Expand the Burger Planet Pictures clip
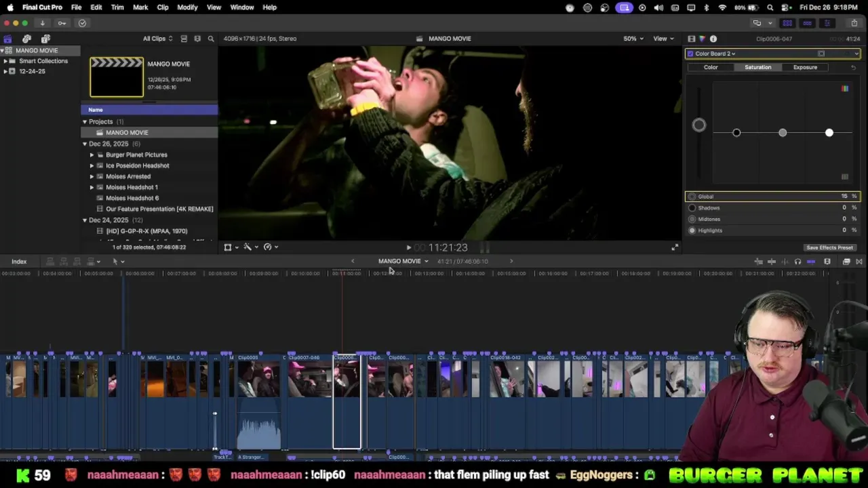This screenshot has width=868, height=488. point(92,155)
